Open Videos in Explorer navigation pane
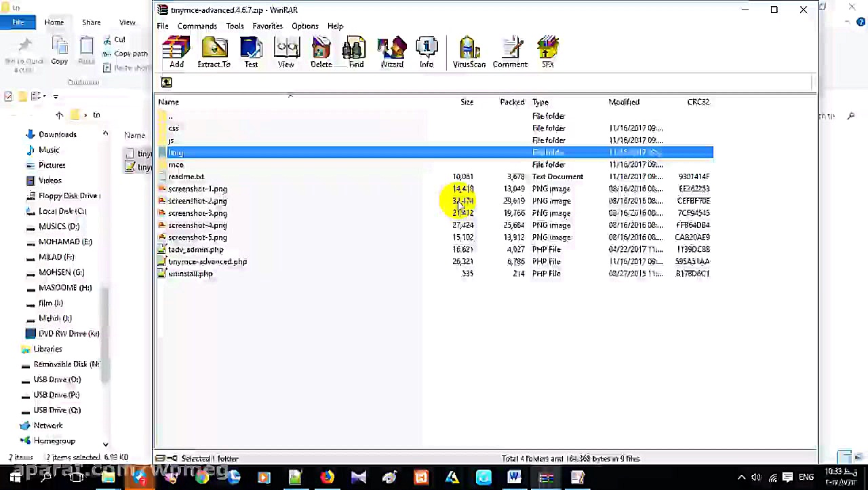868x490 pixels. point(43,181)
